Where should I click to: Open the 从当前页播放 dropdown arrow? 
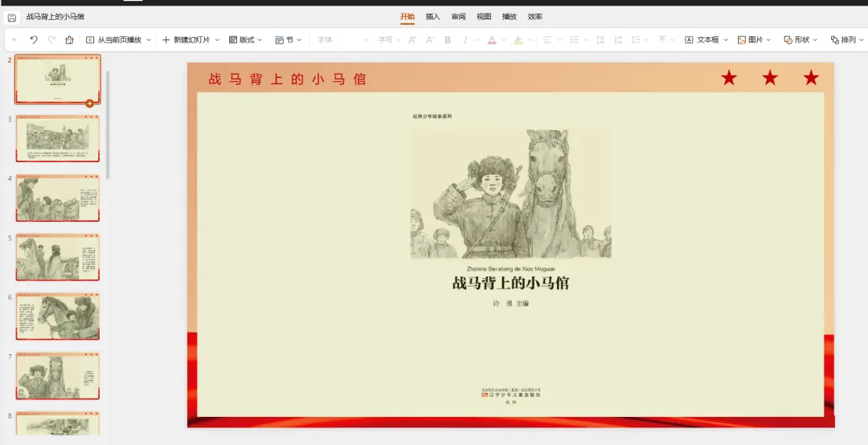(x=149, y=40)
